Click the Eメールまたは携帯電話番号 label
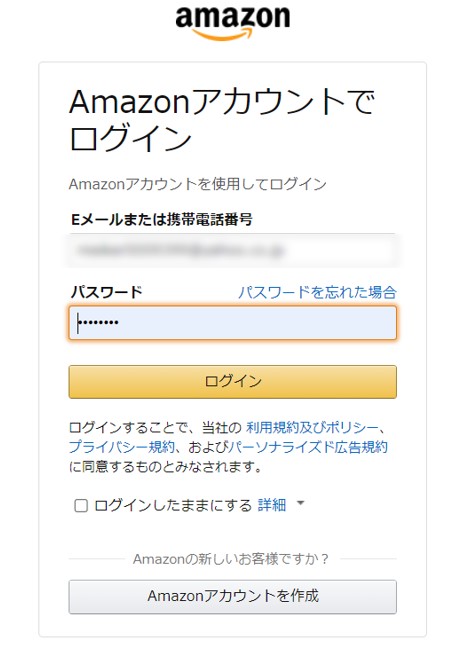451x651 pixels. pyautogui.click(x=162, y=219)
